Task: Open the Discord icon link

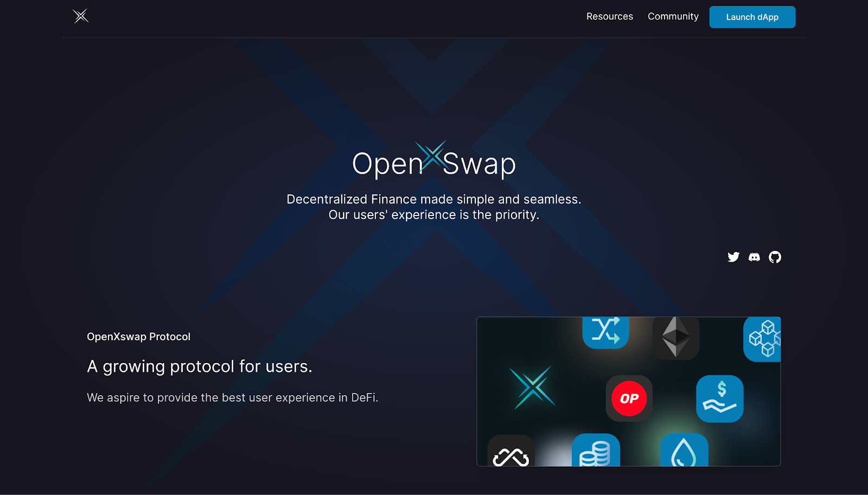Action: tap(754, 257)
